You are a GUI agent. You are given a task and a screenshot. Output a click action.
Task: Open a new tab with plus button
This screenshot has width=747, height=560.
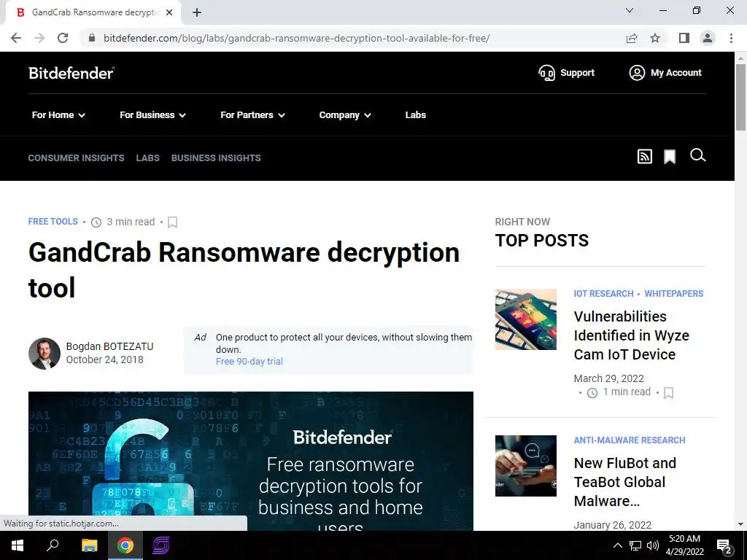tap(197, 13)
